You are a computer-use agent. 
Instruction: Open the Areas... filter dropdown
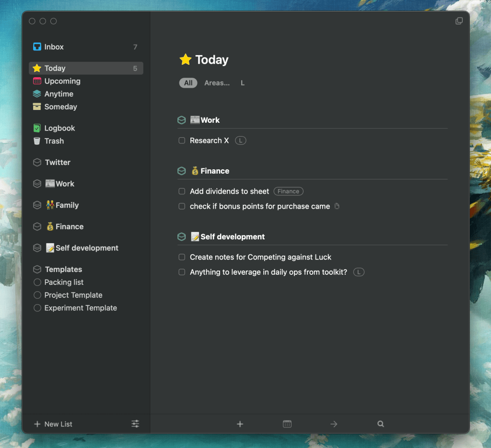point(217,83)
